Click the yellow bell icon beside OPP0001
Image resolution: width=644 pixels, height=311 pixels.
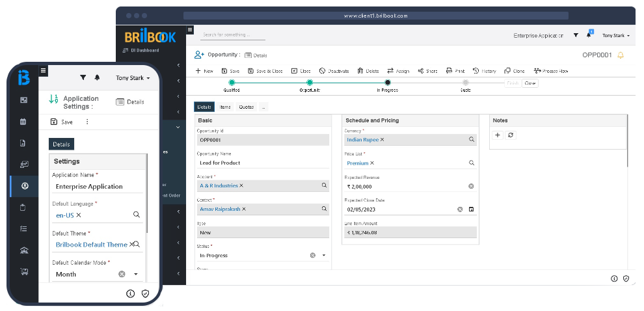click(621, 55)
